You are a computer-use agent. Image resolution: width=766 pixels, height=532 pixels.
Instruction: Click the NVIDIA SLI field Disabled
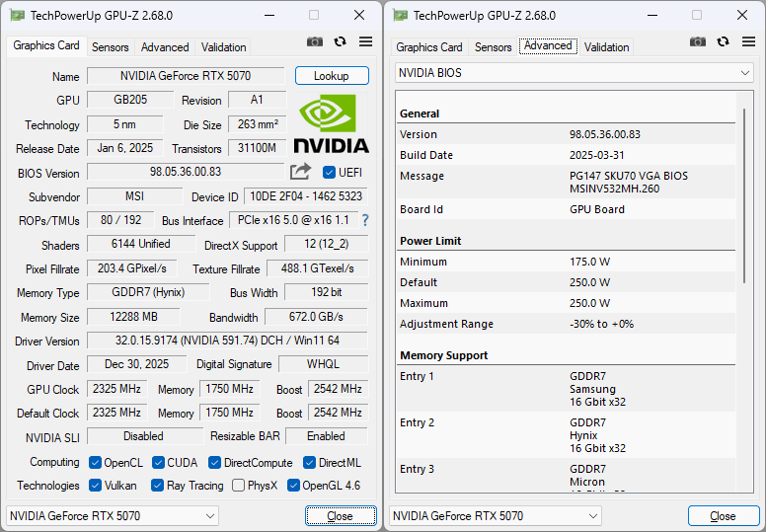tap(144, 436)
